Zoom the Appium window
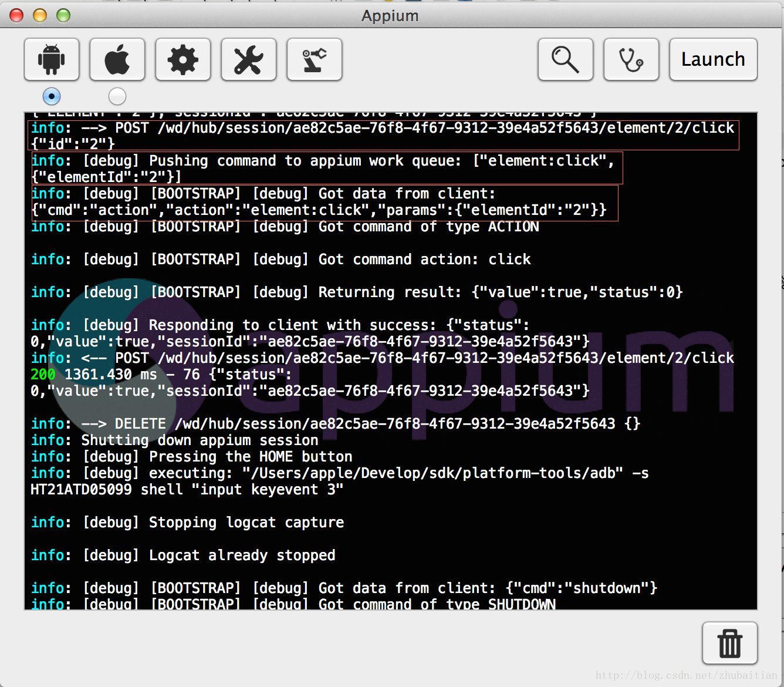The width and height of the screenshot is (784, 687). [x=63, y=15]
